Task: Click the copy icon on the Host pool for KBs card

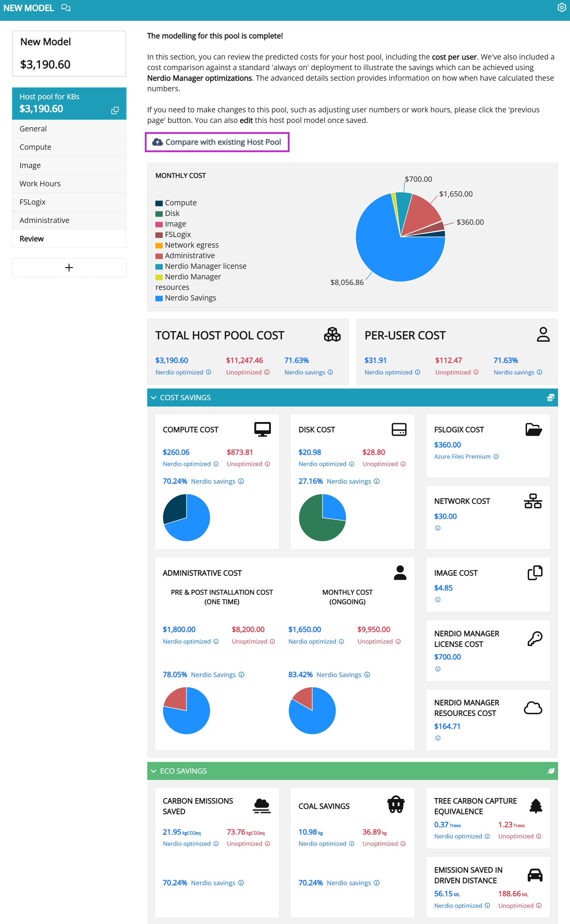Action: (115, 110)
